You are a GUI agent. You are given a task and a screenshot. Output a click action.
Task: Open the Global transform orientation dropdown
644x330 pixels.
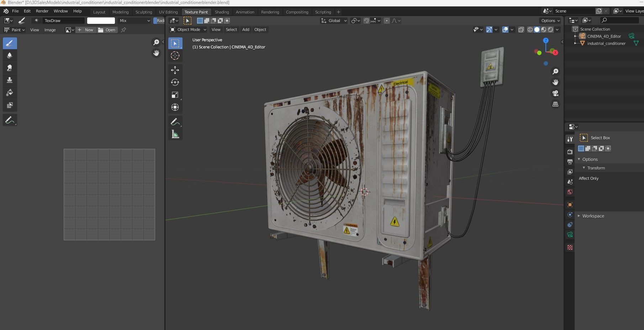pyautogui.click(x=334, y=21)
